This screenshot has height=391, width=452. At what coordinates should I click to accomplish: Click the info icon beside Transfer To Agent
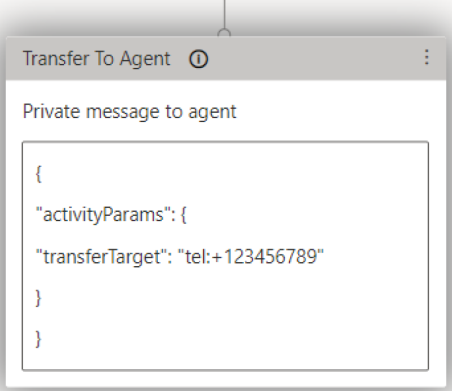199,59
